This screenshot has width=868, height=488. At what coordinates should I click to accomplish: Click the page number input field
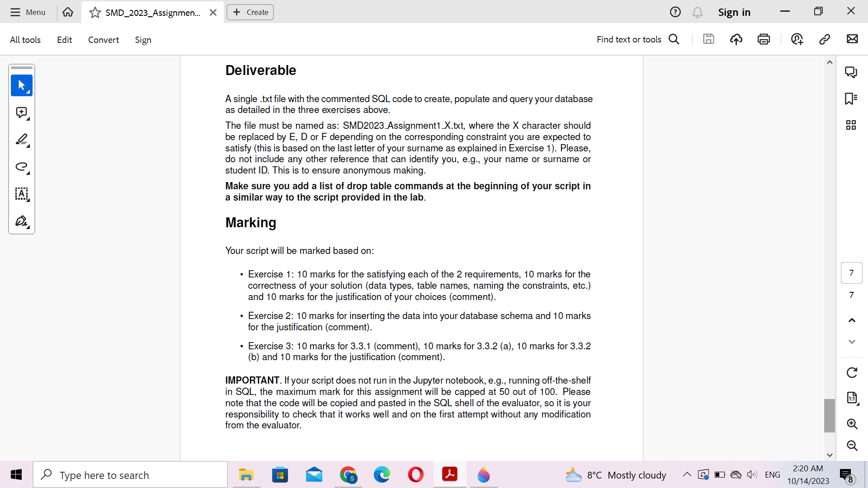[852, 272]
